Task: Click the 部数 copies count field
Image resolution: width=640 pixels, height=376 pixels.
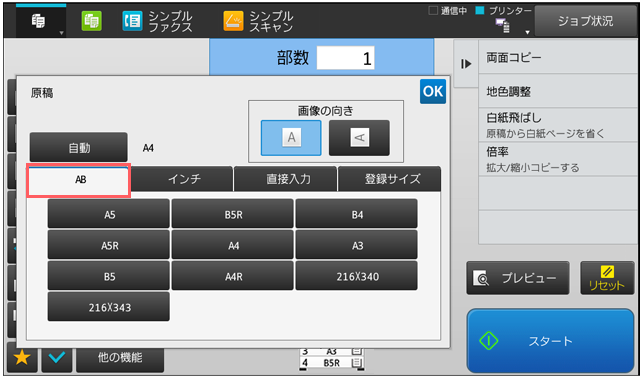Action: click(x=345, y=58)
